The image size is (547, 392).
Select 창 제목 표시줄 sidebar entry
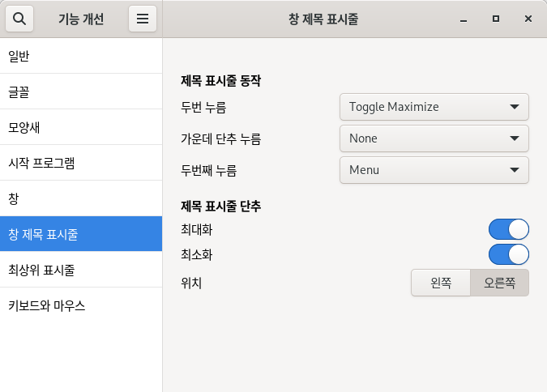(x=81, y=234)
